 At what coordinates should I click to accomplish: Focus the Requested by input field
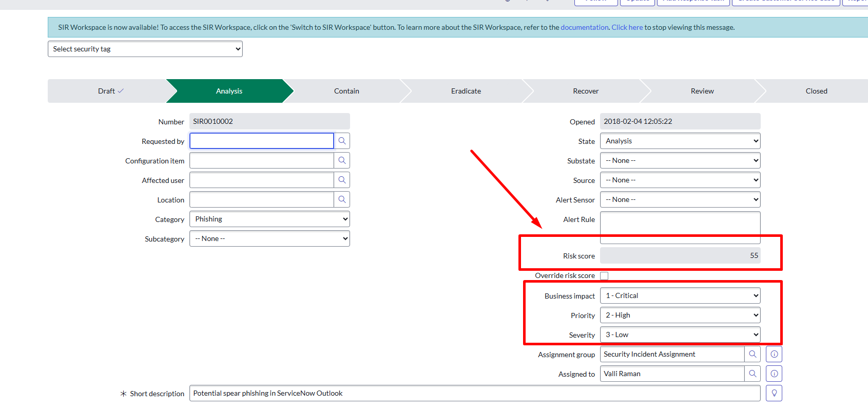pyautogui.click(x=262, y=141)
